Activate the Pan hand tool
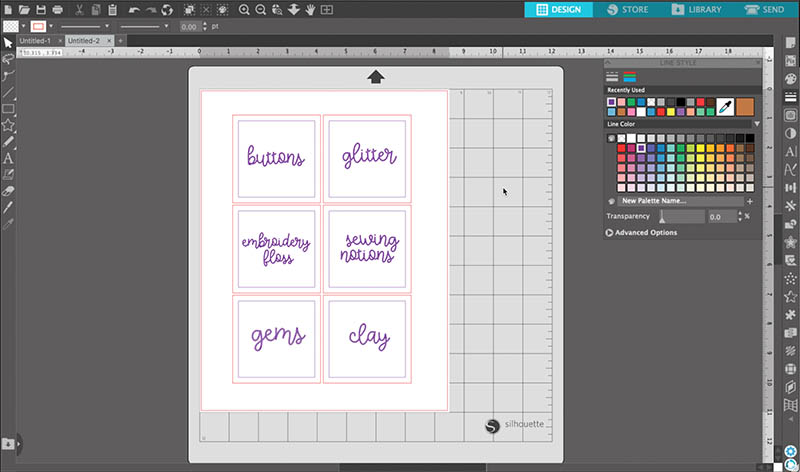This screenshot has width=800, height=472. pos(310,10)
